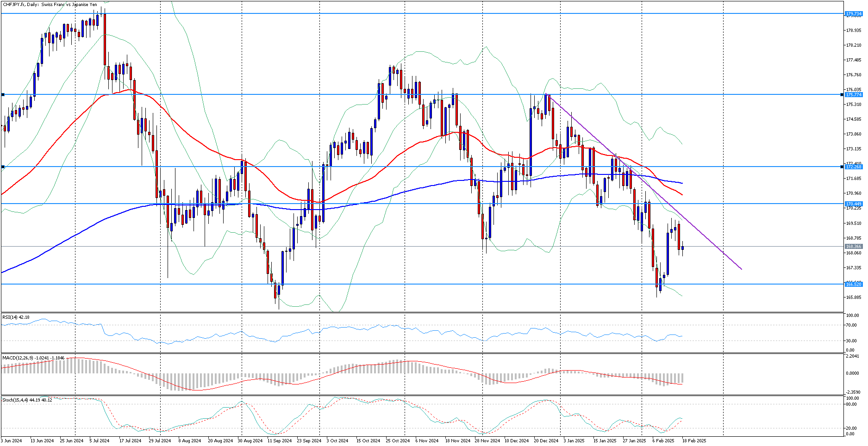Click the RSI(14) 42.18 indicator label
This screenshot has height=446, width=868.
click(16, 317)
